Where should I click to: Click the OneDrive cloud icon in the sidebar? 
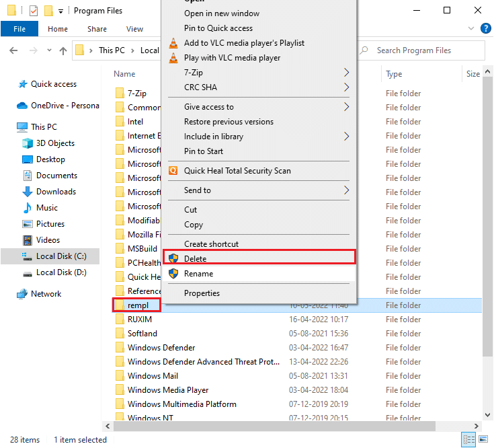22,106
